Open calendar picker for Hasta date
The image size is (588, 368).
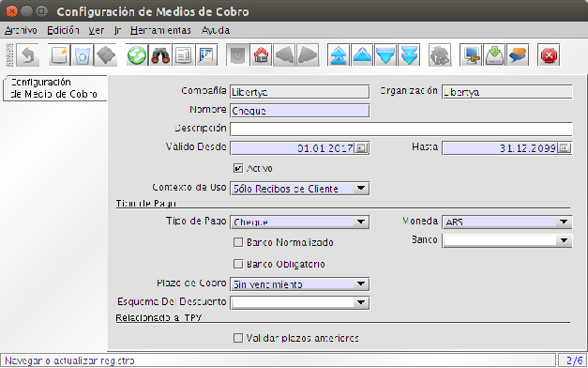pos(564,148)
